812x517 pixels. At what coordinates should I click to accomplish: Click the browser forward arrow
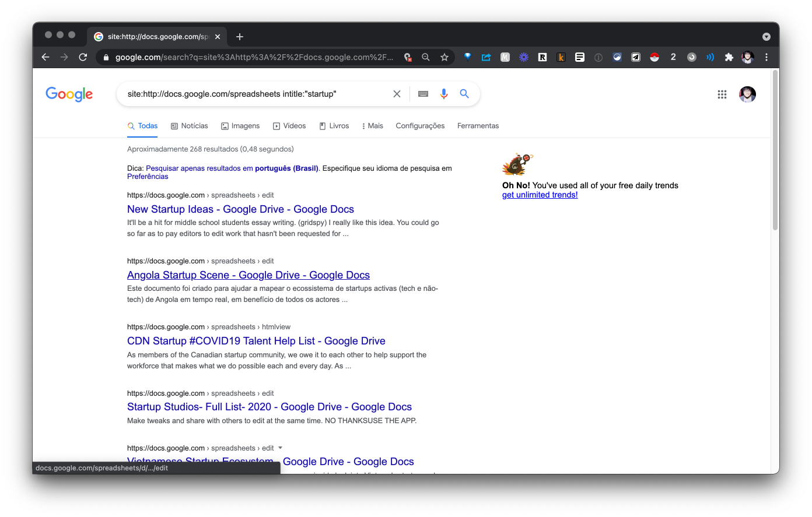point(64,57)
